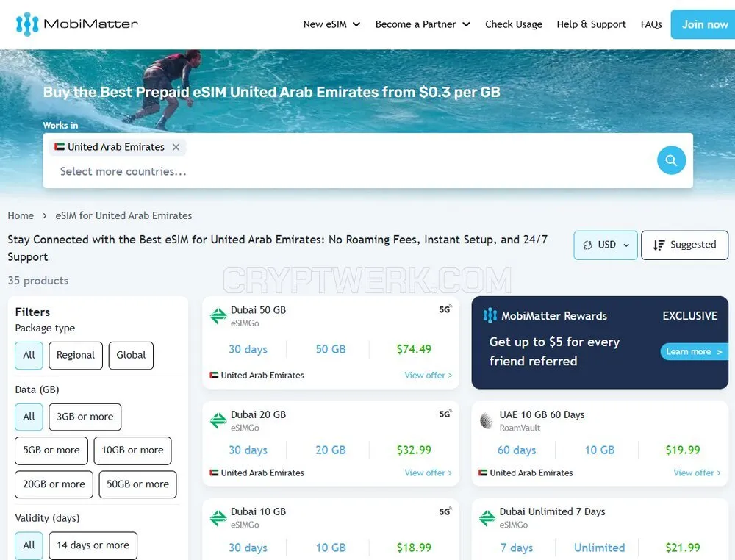
Task: Click the RoamVault logo on UAE 10 GB card
Action: point(487,420)
